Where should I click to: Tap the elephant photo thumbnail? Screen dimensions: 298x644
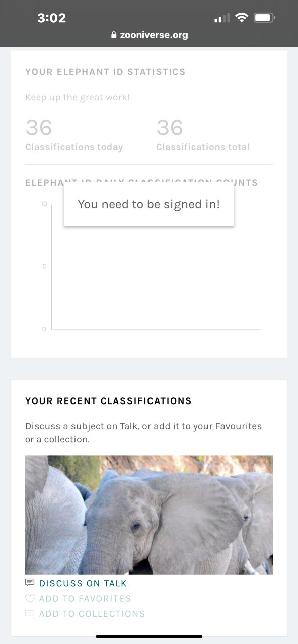click(x=149, y=515)
